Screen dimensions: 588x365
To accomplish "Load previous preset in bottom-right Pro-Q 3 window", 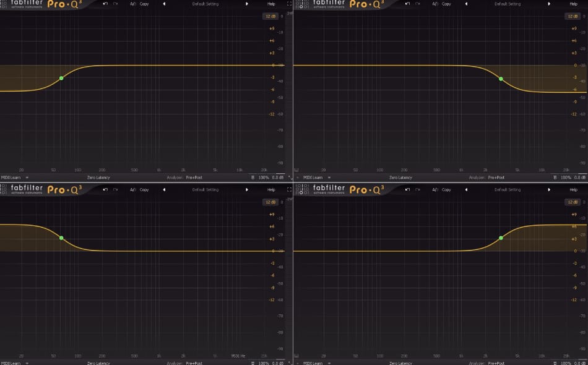I will tap(466, 190).
